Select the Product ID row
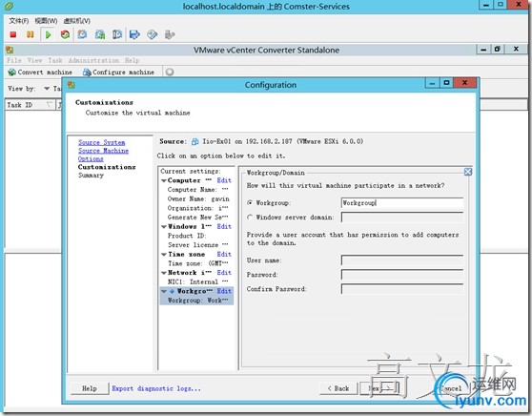 (187, 236)
